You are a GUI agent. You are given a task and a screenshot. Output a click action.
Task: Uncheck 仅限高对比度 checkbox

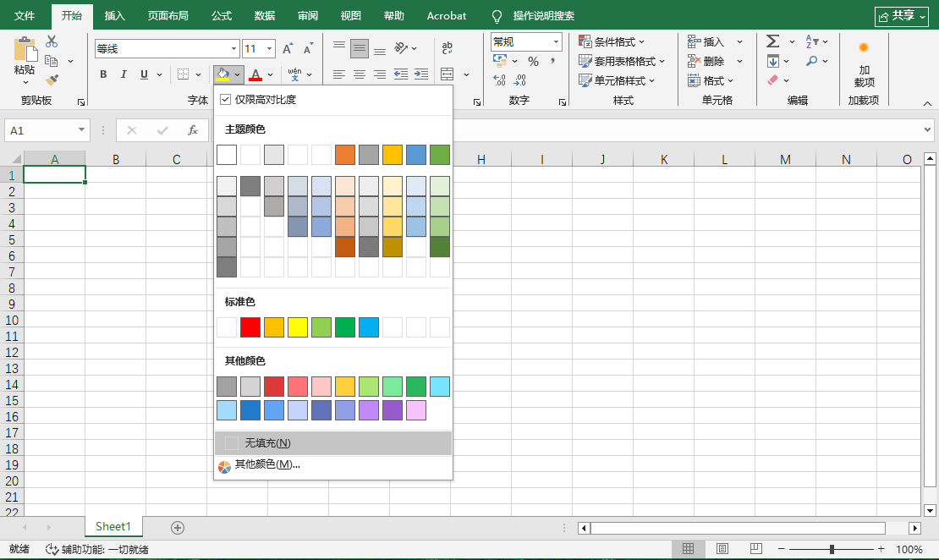225,100
